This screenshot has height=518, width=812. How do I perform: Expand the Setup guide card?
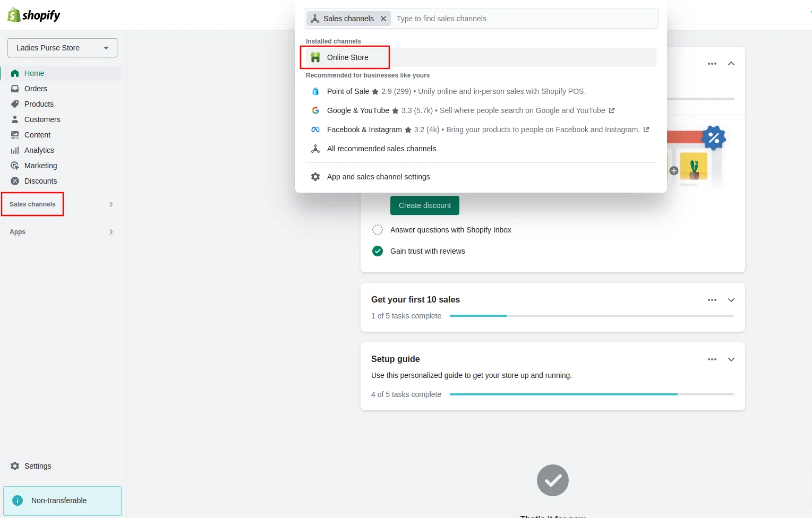click(731, 359)
